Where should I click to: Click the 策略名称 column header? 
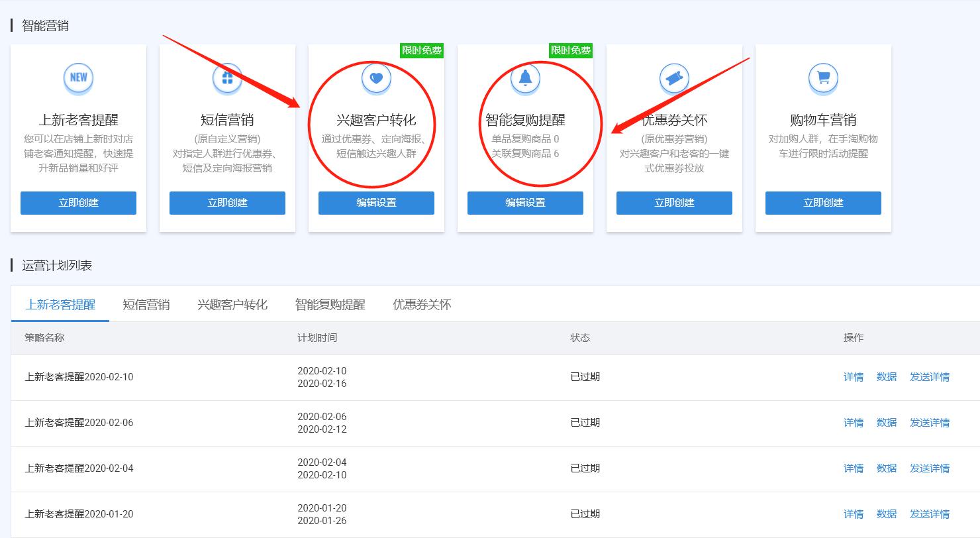point(44,338)
